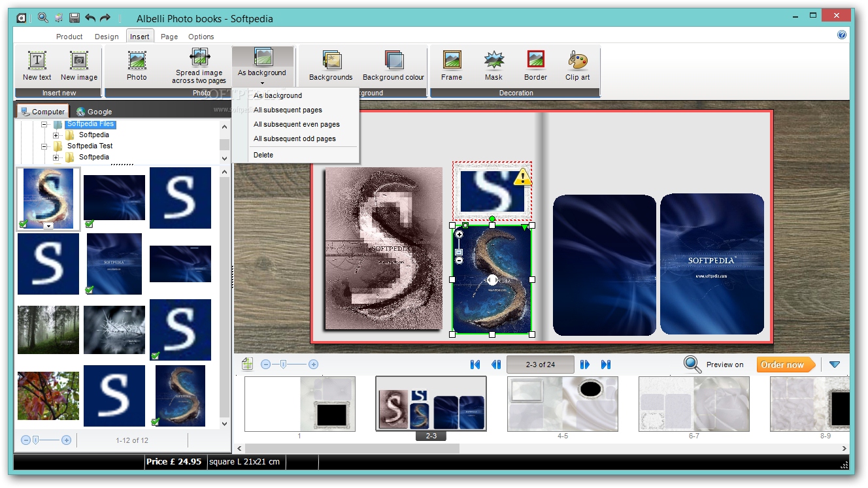The width and height of the screenshot is (868, 488).
Task: Choose All subsequent odd pages
Action: (295, 138)
